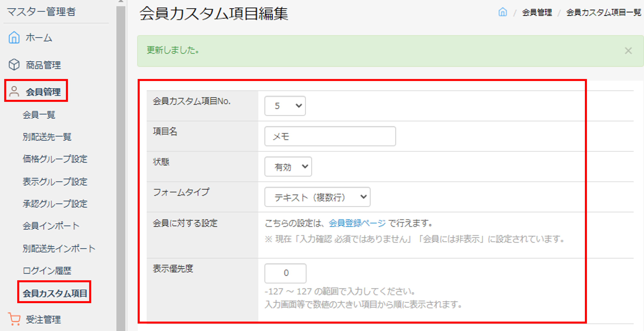This screenshot has height=331, width=644.
Task: Select 会員管理 in the sidebar menu
Action: [43, 92]
